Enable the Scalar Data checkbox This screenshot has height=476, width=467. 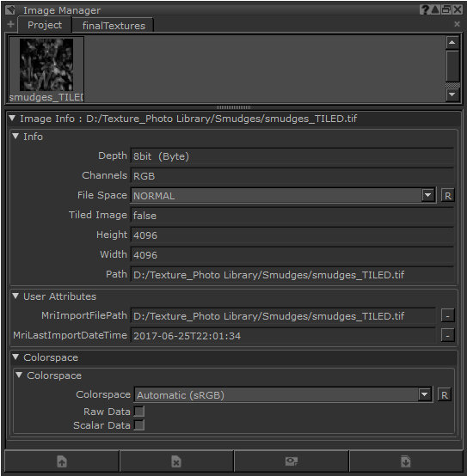coord(139,425)
